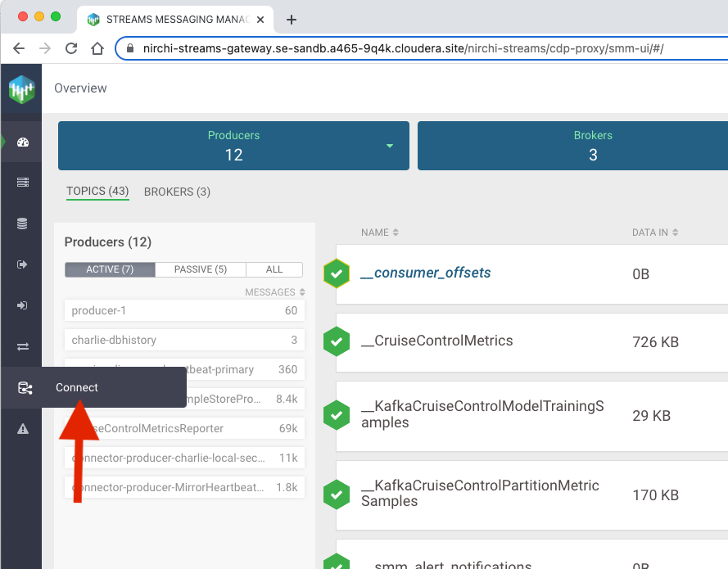The height and width of the screenshot is (569, 728).
Task: View site security lock information
Action: tap(130, 48)
